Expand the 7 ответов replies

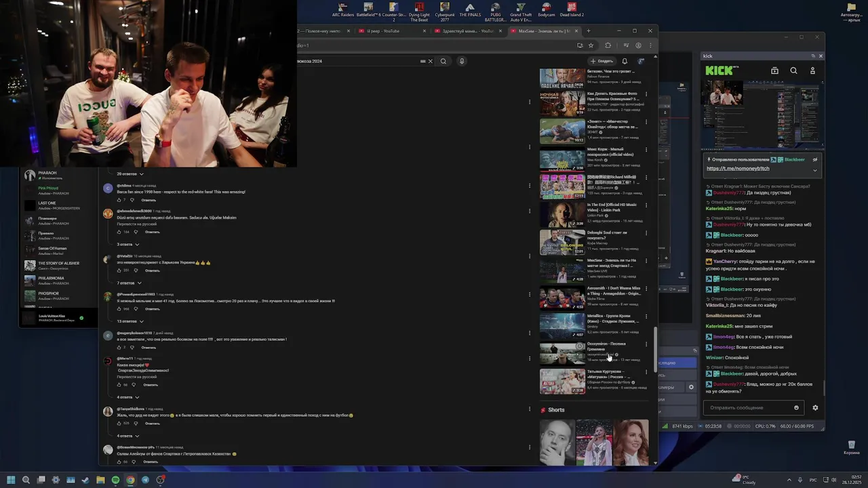click(130, 283)
